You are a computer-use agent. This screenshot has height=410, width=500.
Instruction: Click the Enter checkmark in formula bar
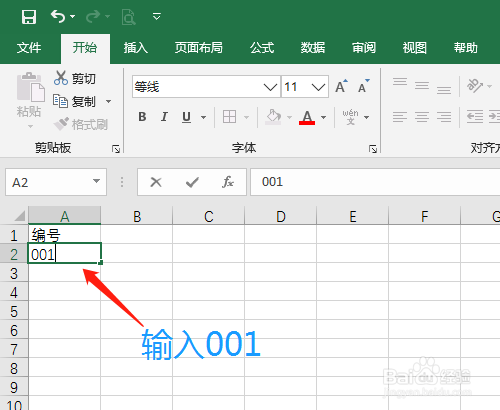(192, 182)
